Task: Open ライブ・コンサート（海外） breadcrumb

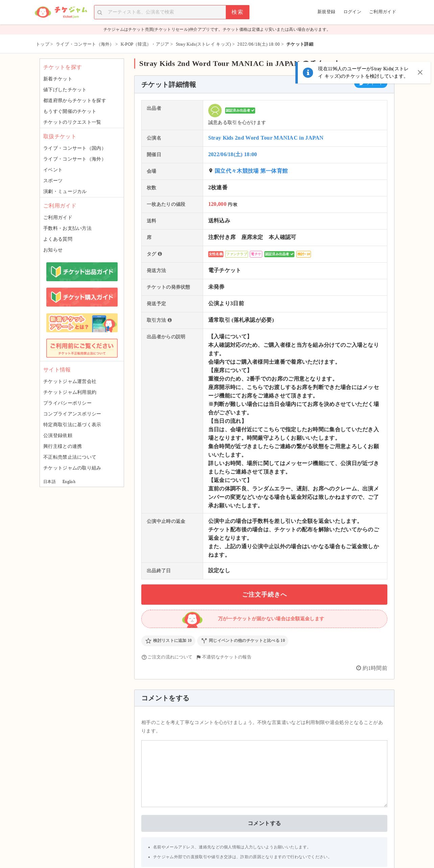Action: pos(85,44)
